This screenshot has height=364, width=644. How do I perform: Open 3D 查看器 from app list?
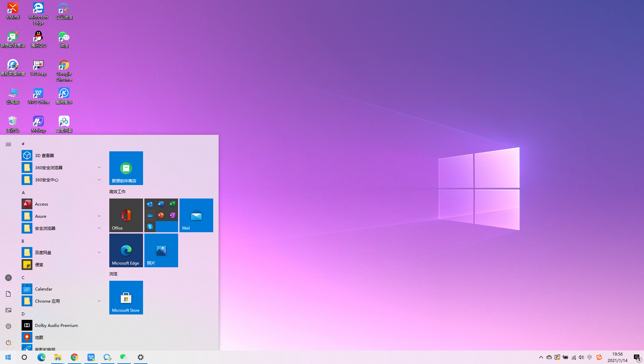point(62,155)
